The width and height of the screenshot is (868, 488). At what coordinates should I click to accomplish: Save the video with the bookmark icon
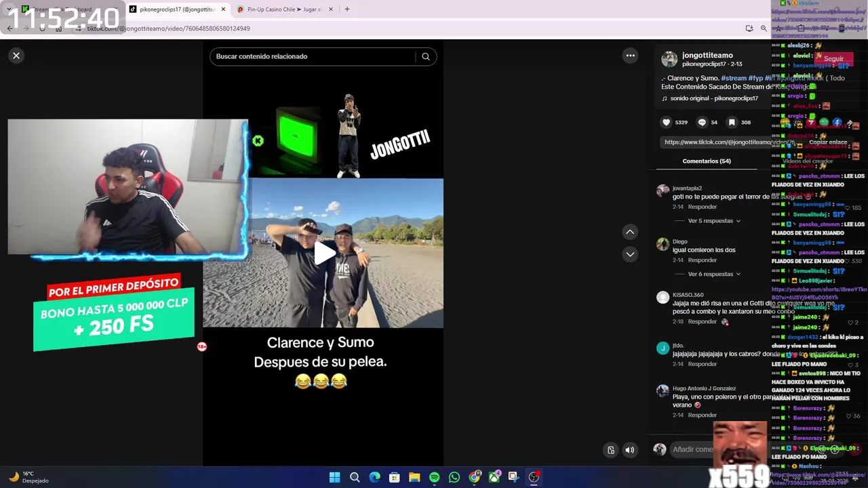point(732,122)
